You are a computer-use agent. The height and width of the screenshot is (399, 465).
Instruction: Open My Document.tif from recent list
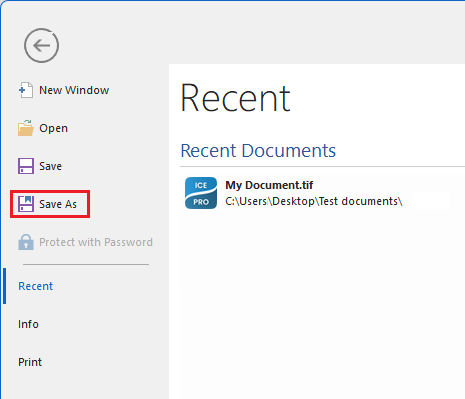tap(269, 185)
